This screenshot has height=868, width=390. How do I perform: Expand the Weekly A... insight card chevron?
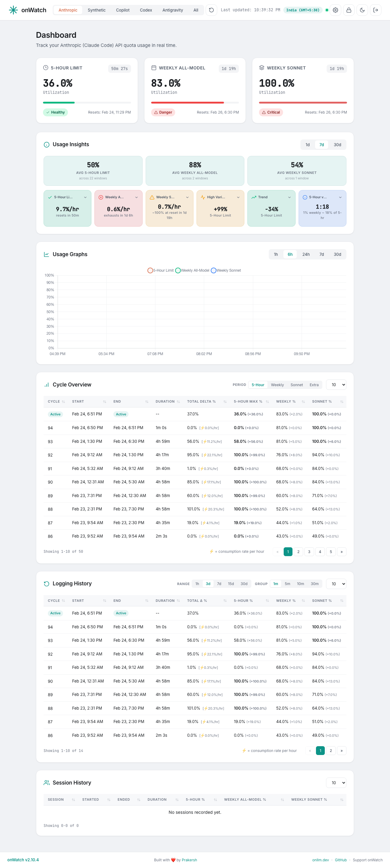[x=136, y=197]
